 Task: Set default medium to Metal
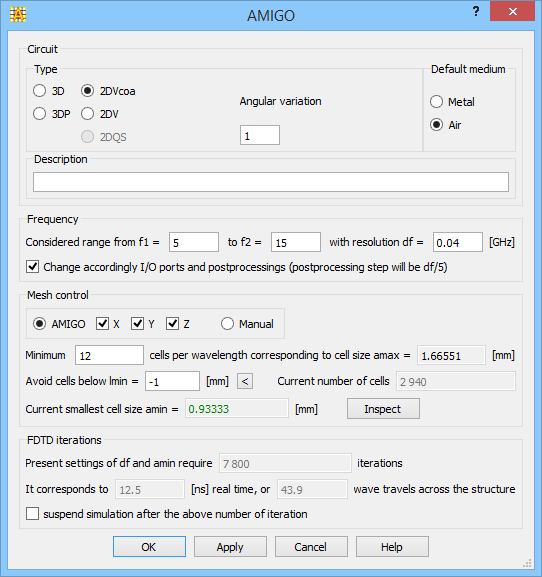[436, 102]
